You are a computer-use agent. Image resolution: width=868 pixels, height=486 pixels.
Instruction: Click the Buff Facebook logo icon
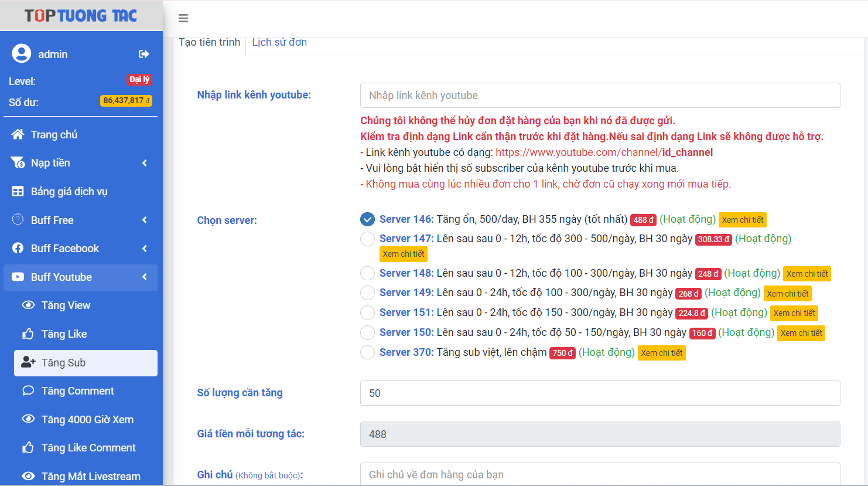tap(18, 248)
